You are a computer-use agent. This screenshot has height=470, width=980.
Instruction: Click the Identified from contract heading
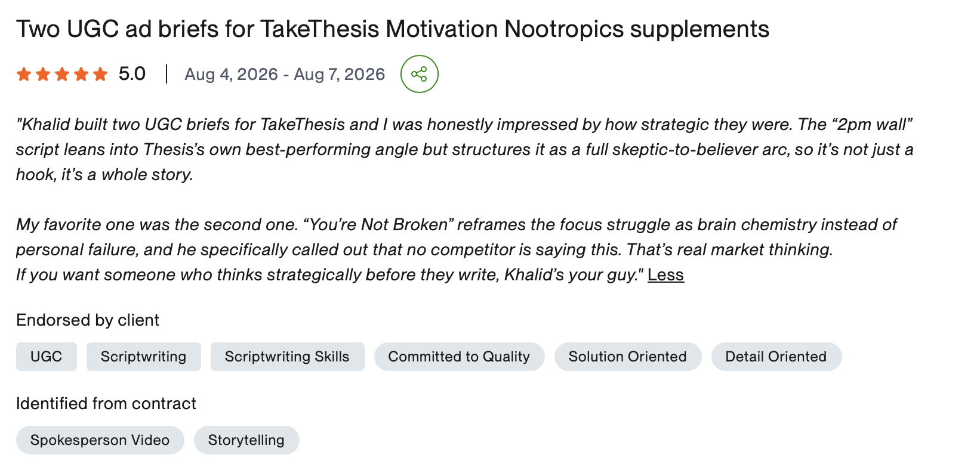[x=106, y=404]
